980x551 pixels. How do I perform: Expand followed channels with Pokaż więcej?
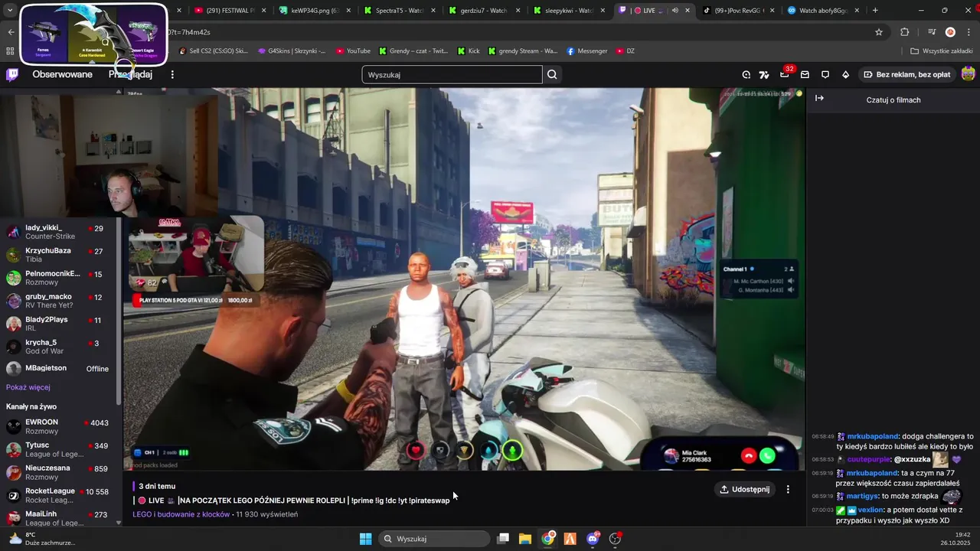pos(28,387)
